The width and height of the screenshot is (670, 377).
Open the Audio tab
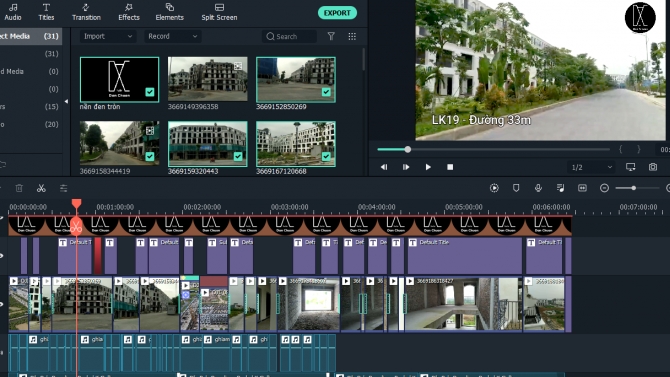point(13,12)
